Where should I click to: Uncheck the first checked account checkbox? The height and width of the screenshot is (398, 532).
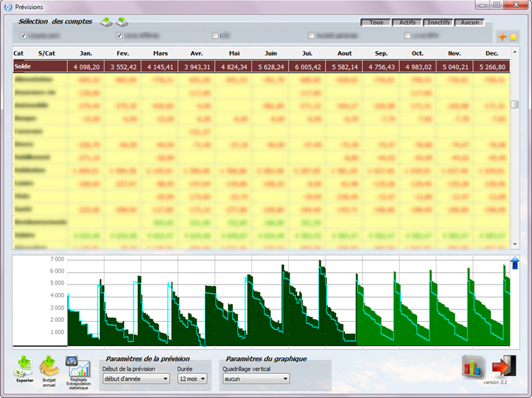click(23, 35)
